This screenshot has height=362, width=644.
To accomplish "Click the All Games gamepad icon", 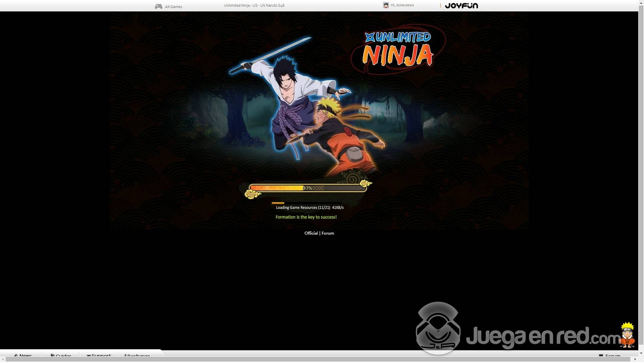I will tap(158, 6).
